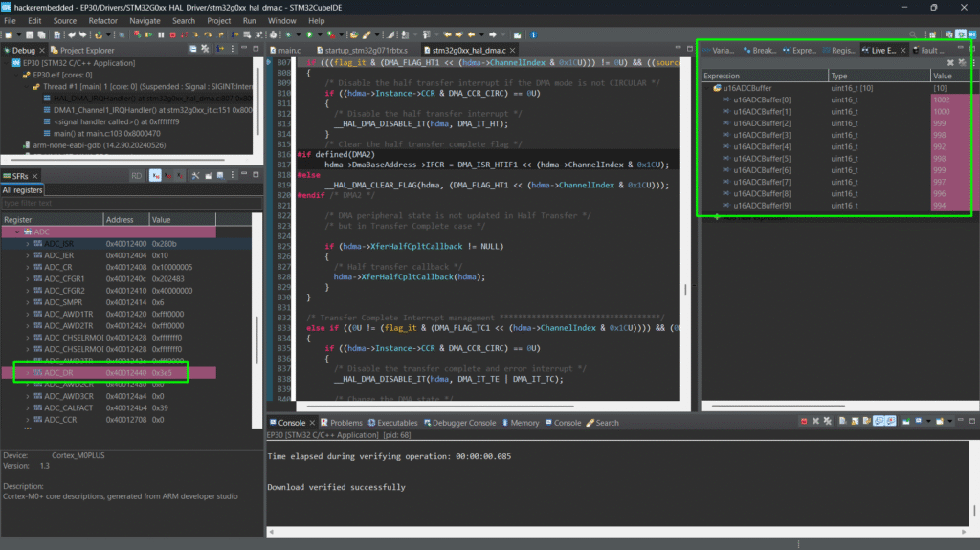Click the Suspend (pause) debug toolbar icon

coord(163,34)
